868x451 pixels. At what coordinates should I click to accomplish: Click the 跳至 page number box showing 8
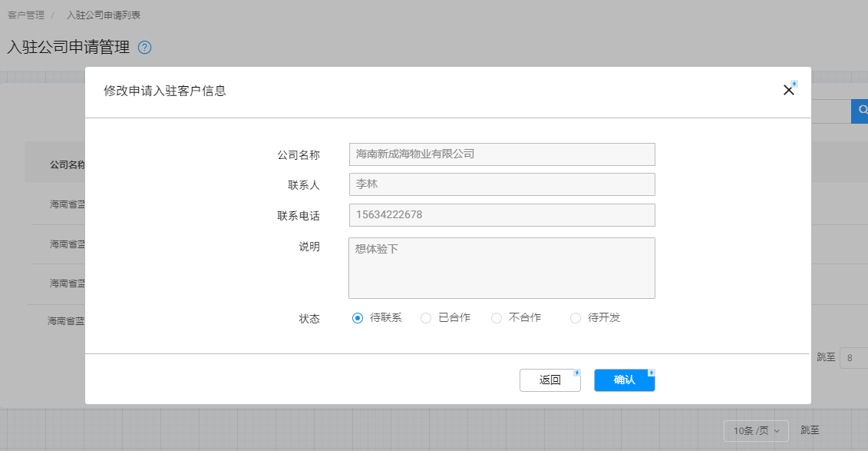853,358
